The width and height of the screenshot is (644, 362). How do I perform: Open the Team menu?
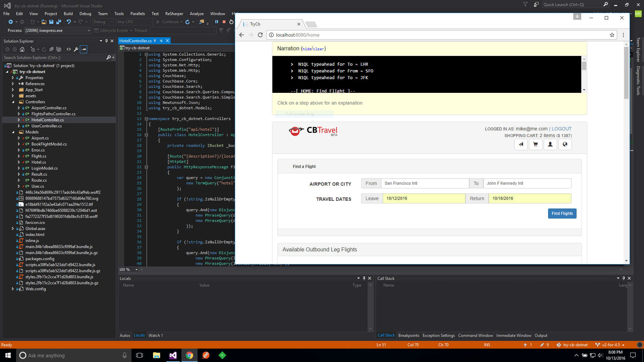tap(103, 14)
